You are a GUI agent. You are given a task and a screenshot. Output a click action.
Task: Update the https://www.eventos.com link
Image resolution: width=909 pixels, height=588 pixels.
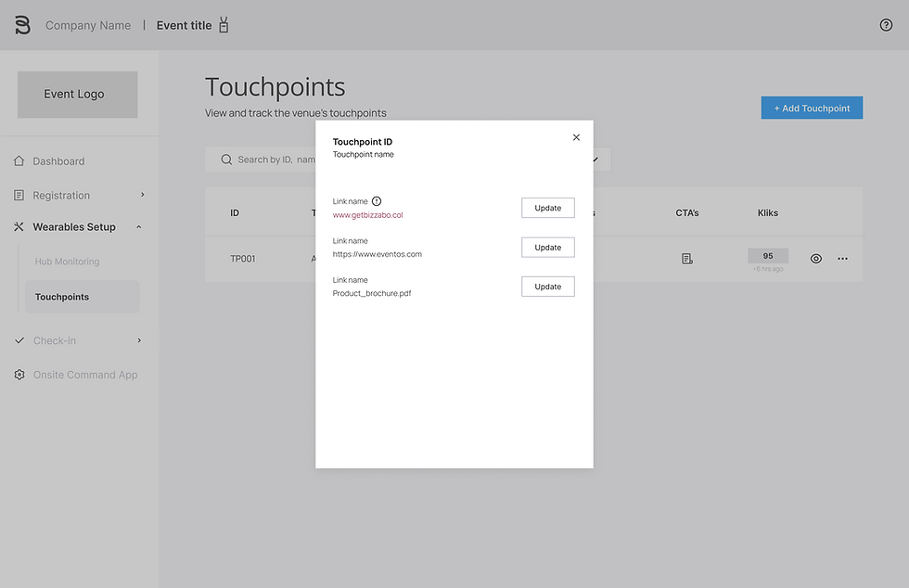click(x=548, y=247)
